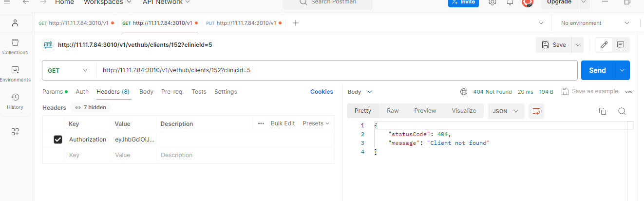Expand the response Body dropdown
Image resolution: width=644 pixels, height=201 pixels.
click(x=360, y=92)
